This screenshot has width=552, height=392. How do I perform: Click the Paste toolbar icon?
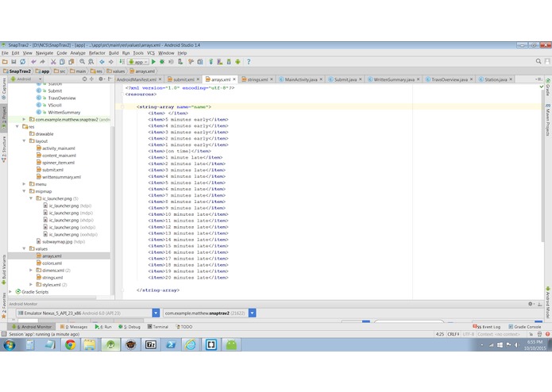pyautogui.click(x=71, y=62)
